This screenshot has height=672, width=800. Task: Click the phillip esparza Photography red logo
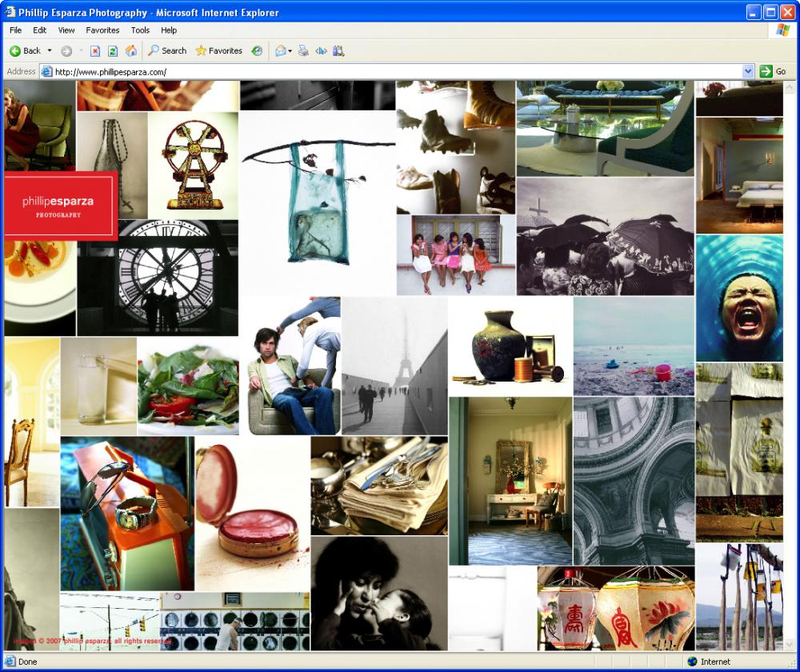tap(59, 206)
